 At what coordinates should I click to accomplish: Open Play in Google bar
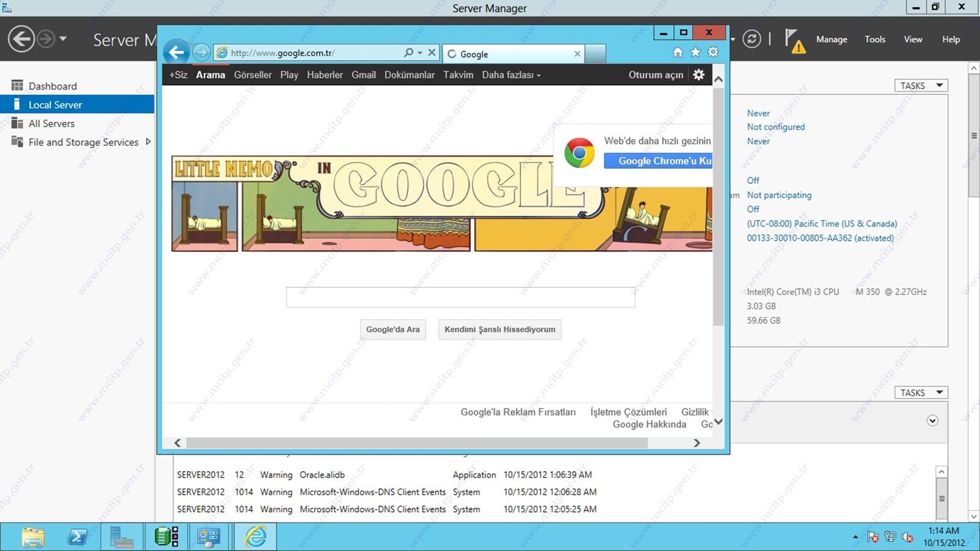[x=289, y=75]
